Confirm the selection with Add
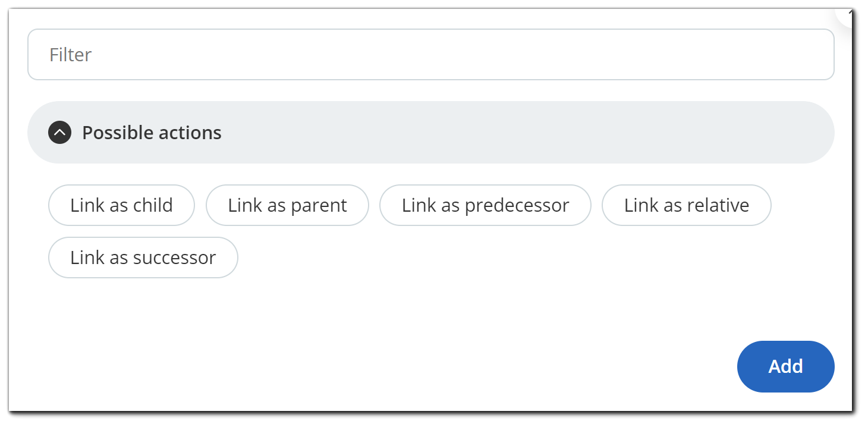Viewport: 868px width, 427px height. pyautogui.click(x=785, y=366)
